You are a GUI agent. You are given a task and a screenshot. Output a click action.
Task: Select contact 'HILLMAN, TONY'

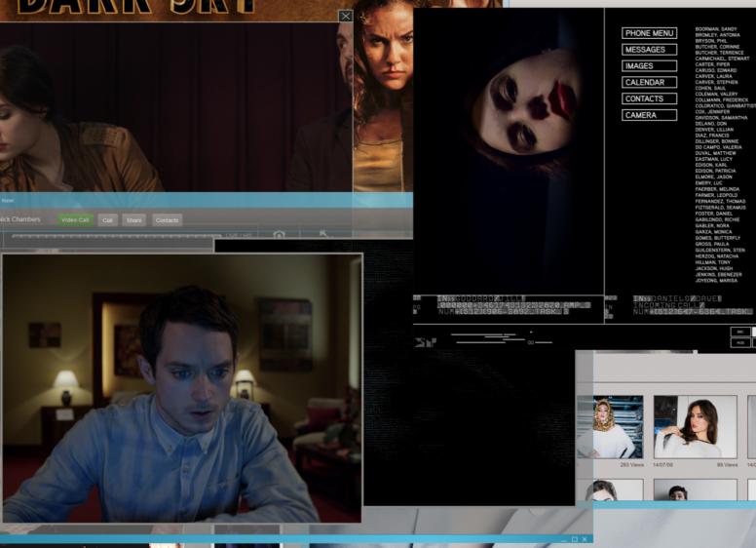click(712, 262)
